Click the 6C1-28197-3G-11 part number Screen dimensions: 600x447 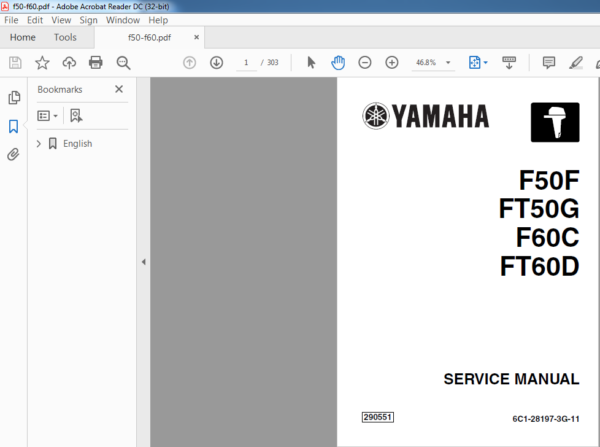coord(546,419)
